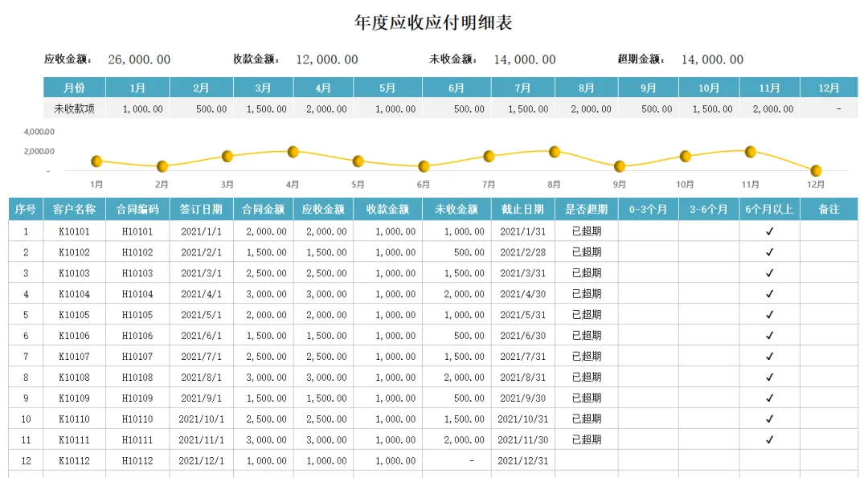Select customer cell K10102
The image size is (868, 478).
tap(74, 252)
